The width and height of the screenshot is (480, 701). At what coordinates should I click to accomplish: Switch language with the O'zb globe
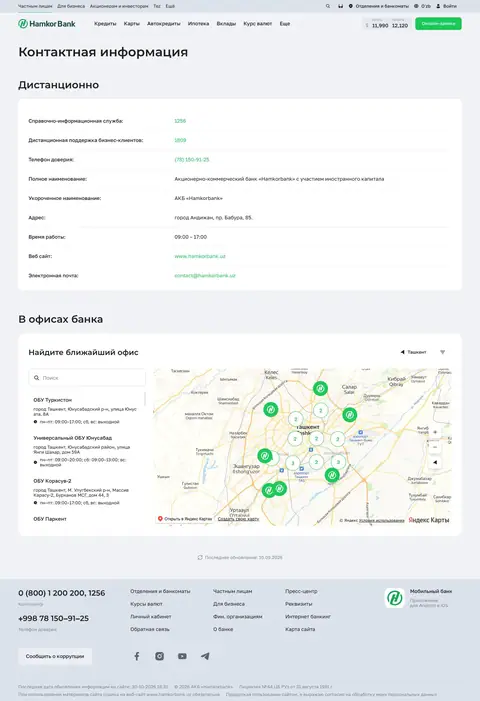coord(422,6)
